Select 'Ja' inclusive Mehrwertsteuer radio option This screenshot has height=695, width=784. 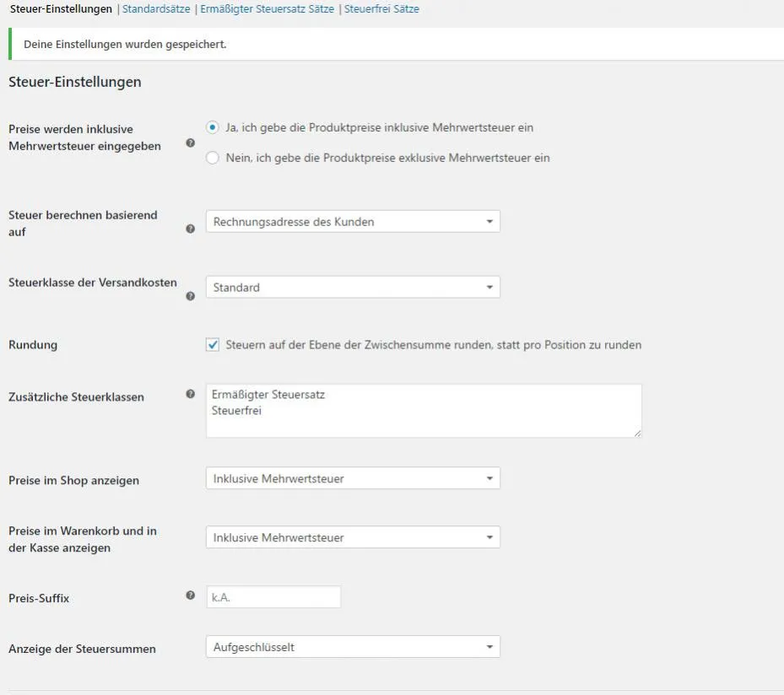tap(213, 127)
